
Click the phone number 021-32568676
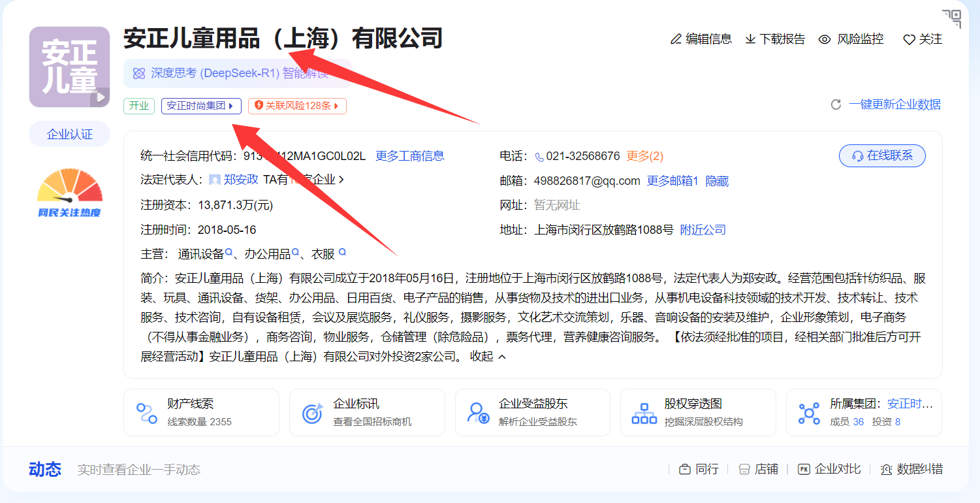583,156
